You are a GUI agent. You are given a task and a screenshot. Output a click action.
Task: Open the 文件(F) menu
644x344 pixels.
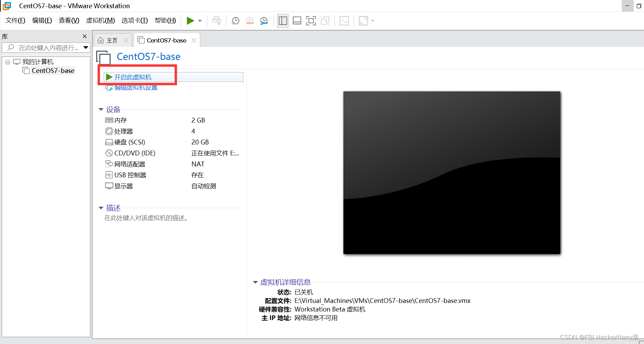[15, 21]
